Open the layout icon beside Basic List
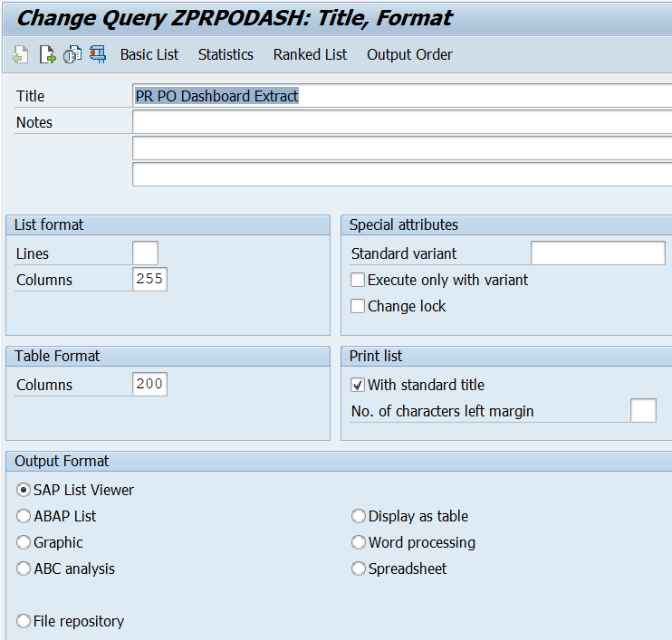Image resolution: width=672 pixels, height=640 pixels. (x=98, y=55)
